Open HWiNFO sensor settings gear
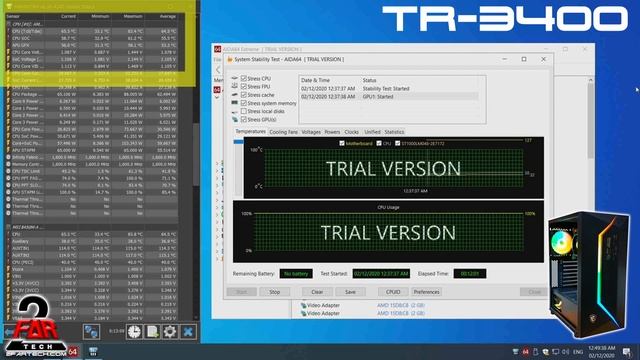Screen dimensions: 640x360 point(170,331)
